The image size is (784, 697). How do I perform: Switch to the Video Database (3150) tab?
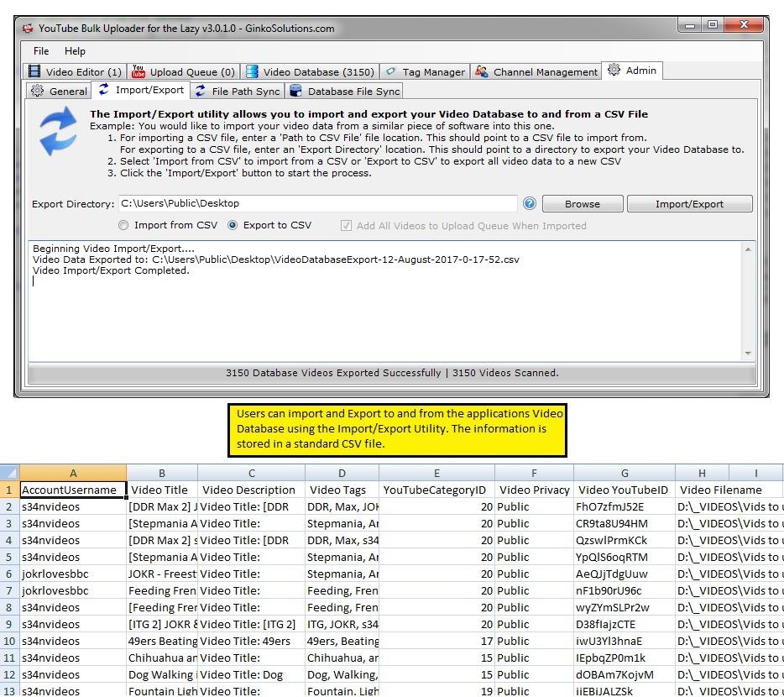tap(310, 71)
